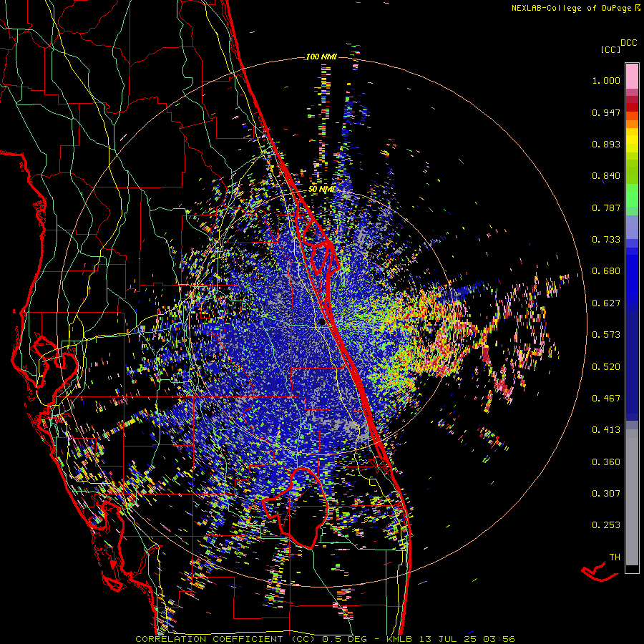Screen dimensions: 644x644
Task: Click the 0.733 scale value
Action: 606,240
